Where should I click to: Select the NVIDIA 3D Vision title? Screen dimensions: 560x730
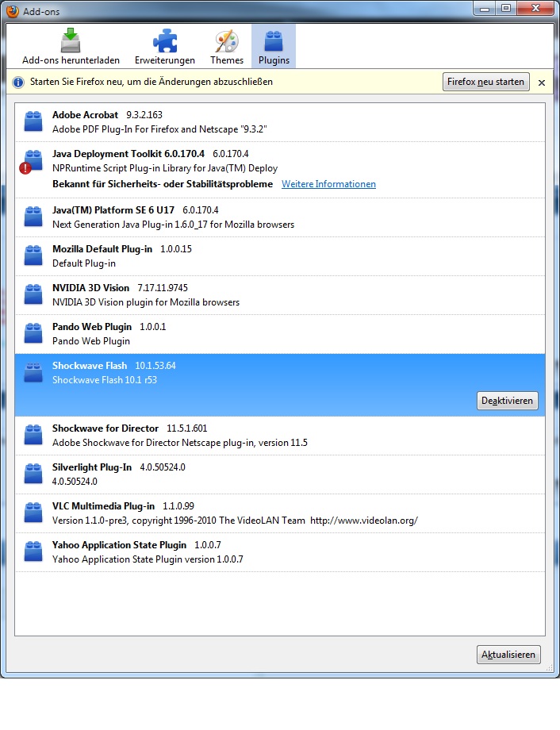click(90, 288)
